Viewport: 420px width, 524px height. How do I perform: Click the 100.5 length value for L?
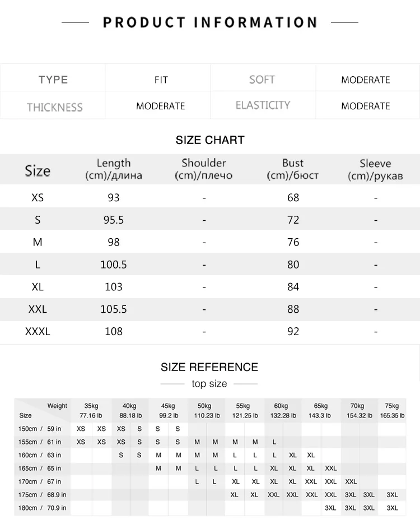[x=114, y=265]
